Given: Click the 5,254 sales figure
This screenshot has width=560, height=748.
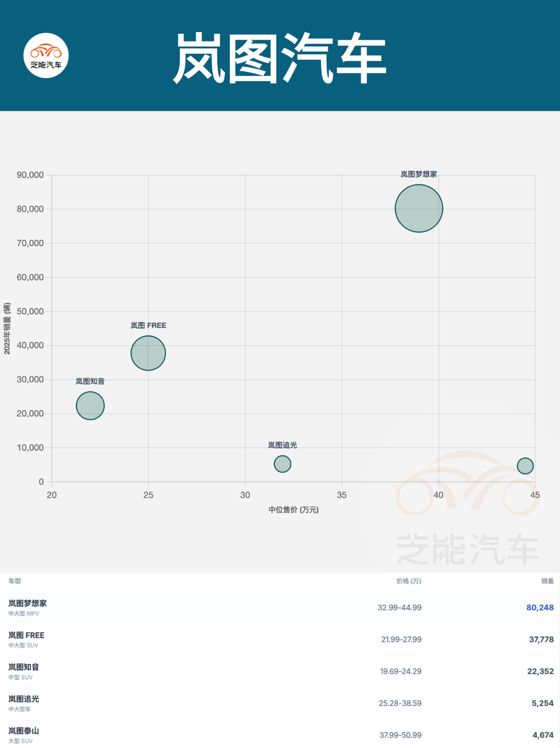Looking at the screenshot, I should coord(542,703).
